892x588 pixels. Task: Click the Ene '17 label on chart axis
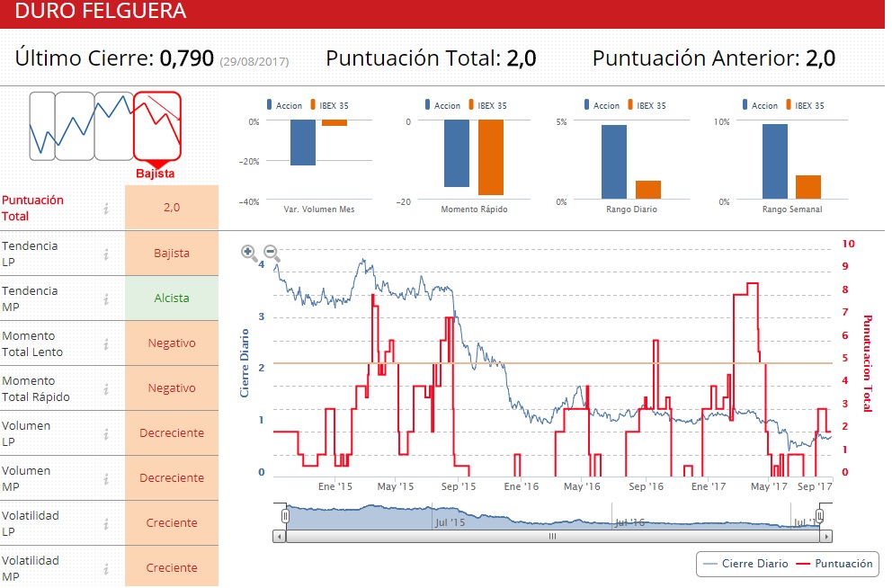coord(709,486)
